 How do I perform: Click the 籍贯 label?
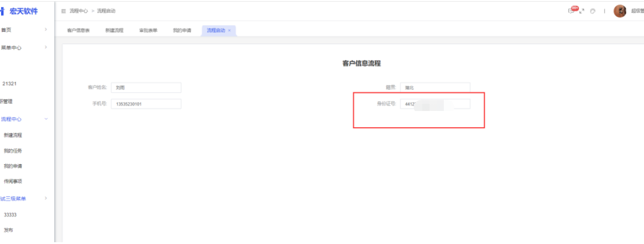pyautogui.click(x=391, y=88)
